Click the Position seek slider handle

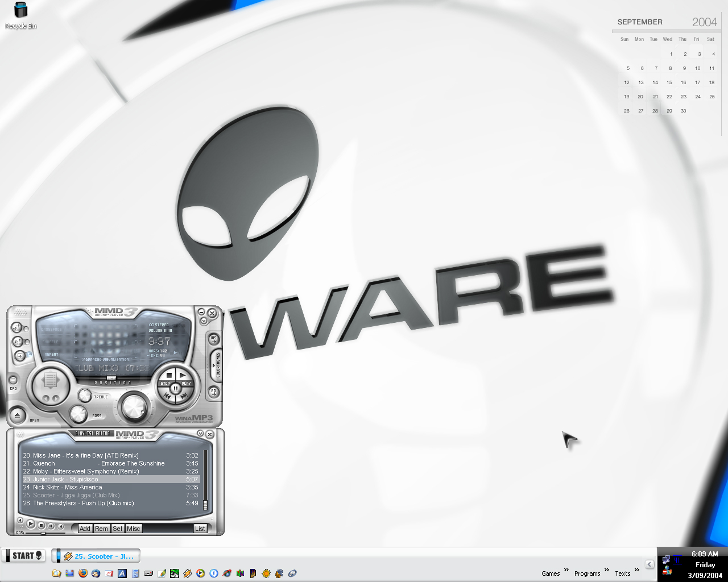tap(111, 378)
